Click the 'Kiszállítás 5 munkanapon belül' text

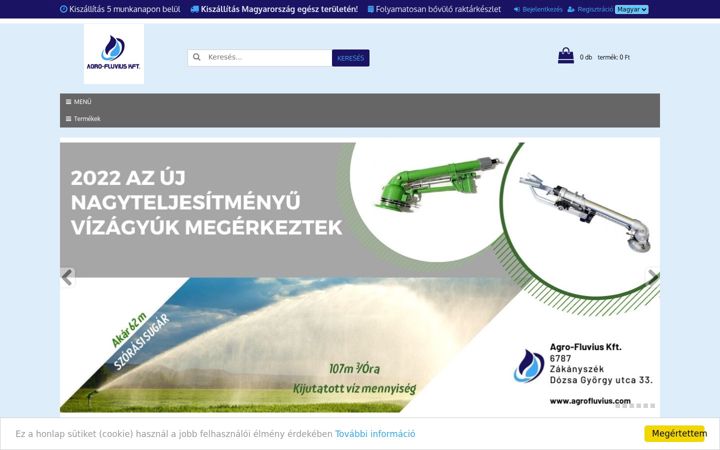point(124,9)
